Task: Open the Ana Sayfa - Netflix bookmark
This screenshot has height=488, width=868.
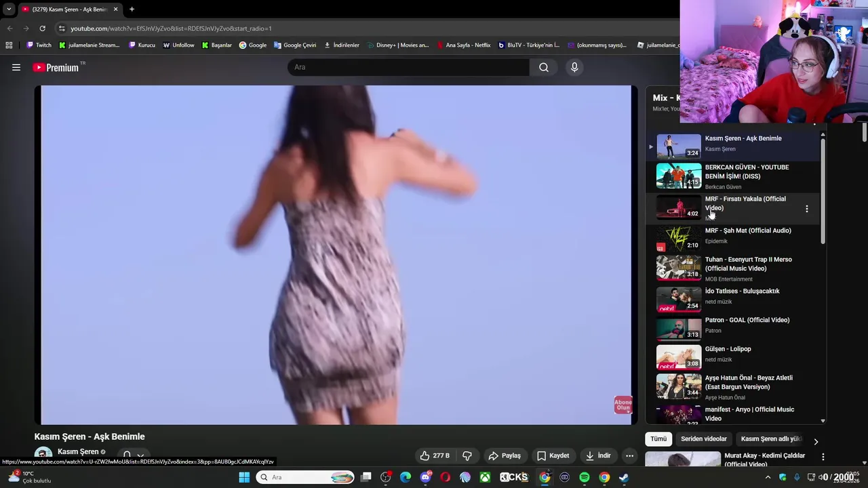Action: coord(463,45)
